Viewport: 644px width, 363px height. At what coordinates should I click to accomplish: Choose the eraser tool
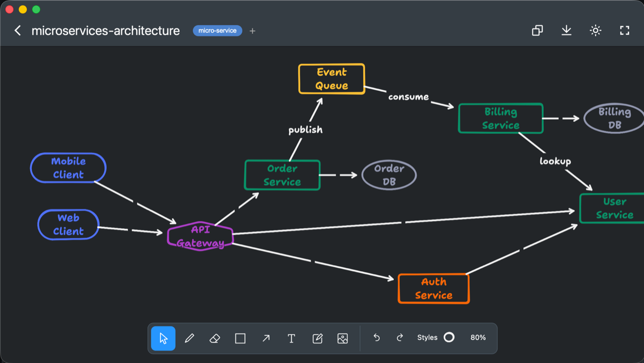click(x=215, y=338)
